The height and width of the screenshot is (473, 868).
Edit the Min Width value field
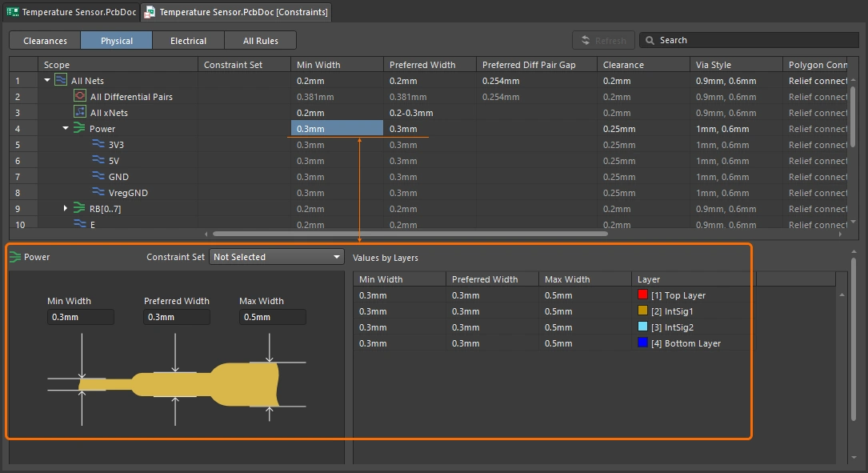81,317
